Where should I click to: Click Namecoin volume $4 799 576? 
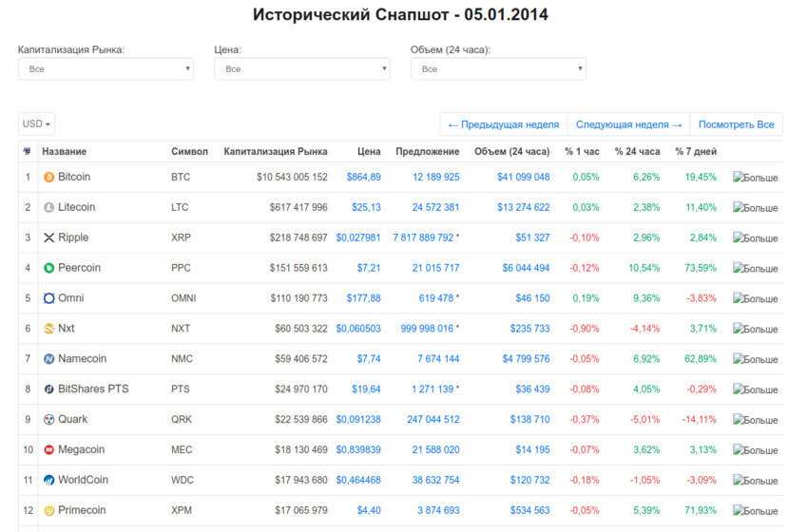tap(526, 359)
